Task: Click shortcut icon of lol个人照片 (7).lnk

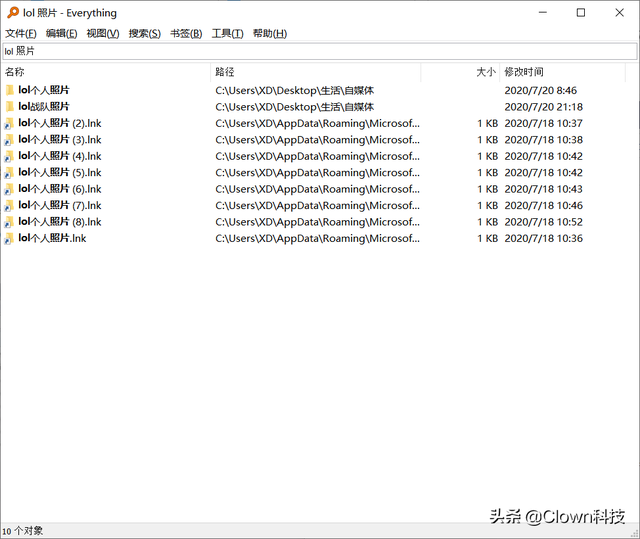Action: coord(9,206)
